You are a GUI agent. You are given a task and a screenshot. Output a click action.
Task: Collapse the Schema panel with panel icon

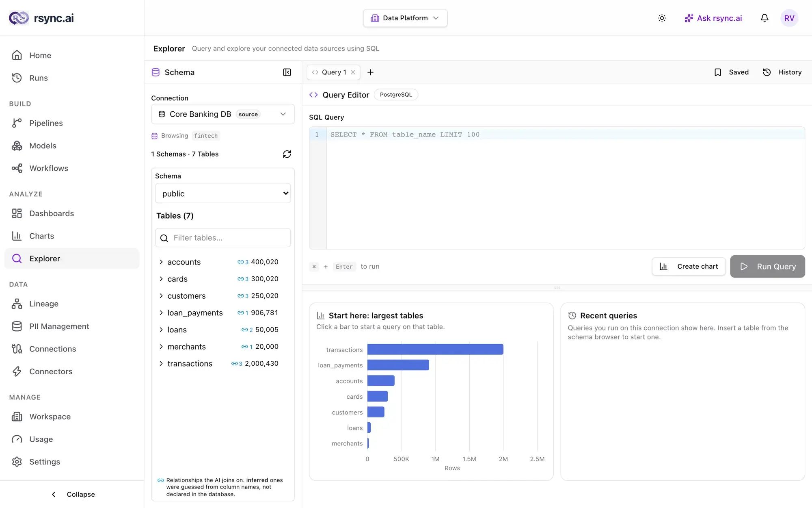pos(287,72)
